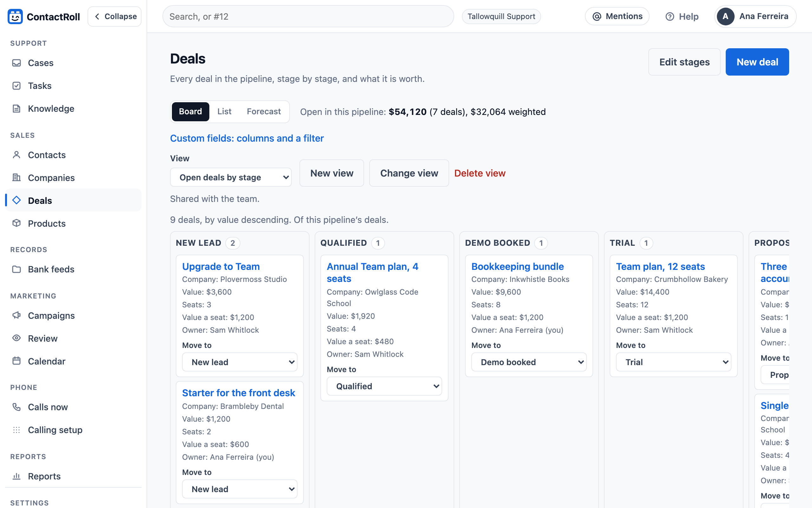Open Move to dropdown on Annual Team plan
The width and height of the screenshot is (812, 508).
pyautogui.click(x=384, y=386)
